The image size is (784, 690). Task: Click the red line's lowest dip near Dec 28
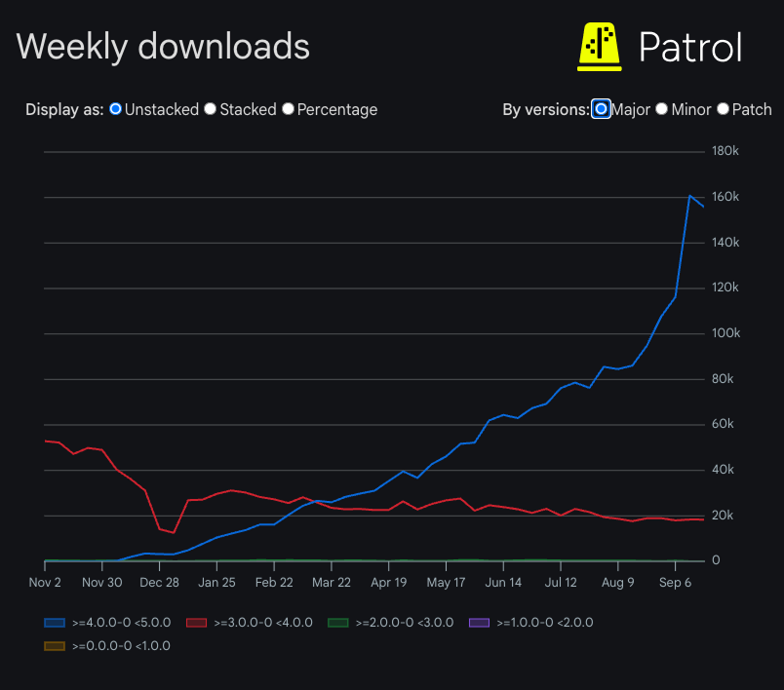pyautogui.click(x=174, y=533)
